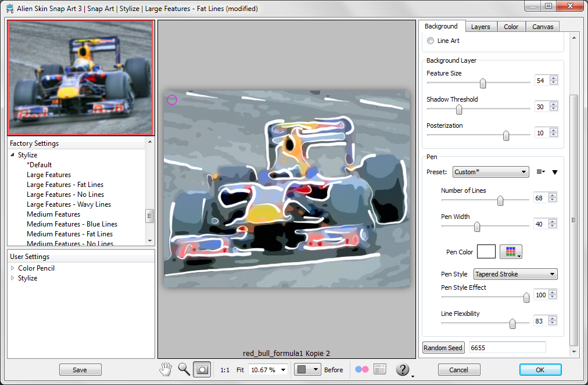
Task: Decrease Pen Style Effect with down arrow
Action: click(x=553, y=297)
